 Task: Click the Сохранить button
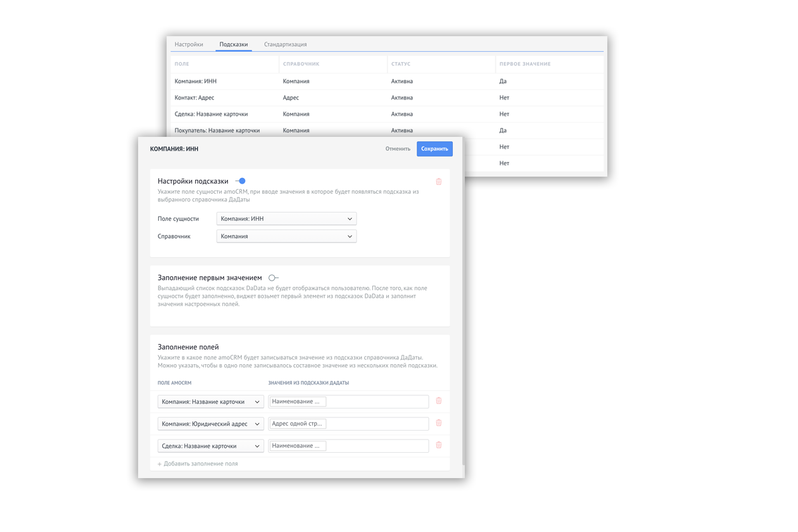click(x=434, y=149)
